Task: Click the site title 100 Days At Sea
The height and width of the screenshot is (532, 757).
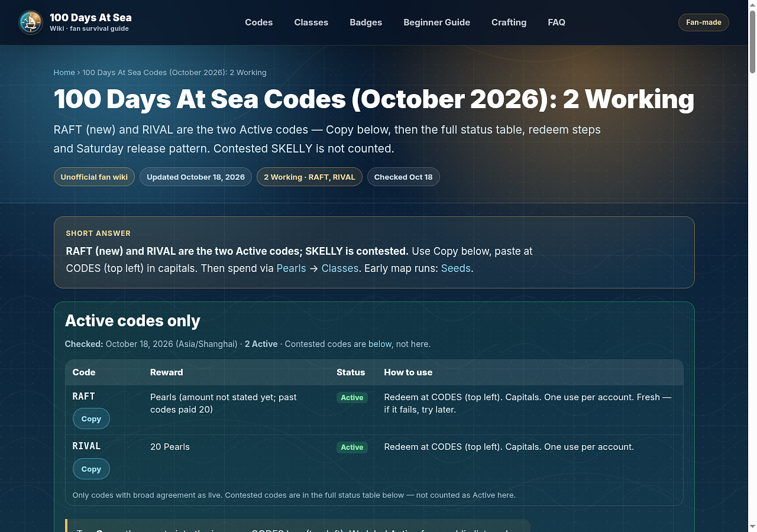Action: (x=90, y=18)
